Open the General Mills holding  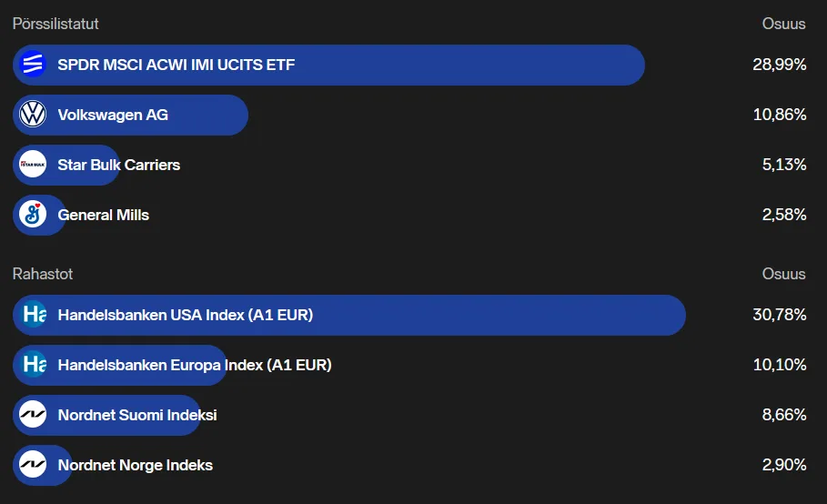click(x=103, y=215)
